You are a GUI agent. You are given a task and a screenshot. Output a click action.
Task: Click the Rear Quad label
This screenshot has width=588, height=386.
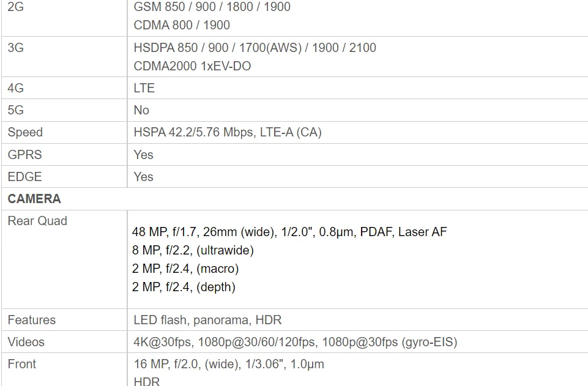(x=37, y=221)
